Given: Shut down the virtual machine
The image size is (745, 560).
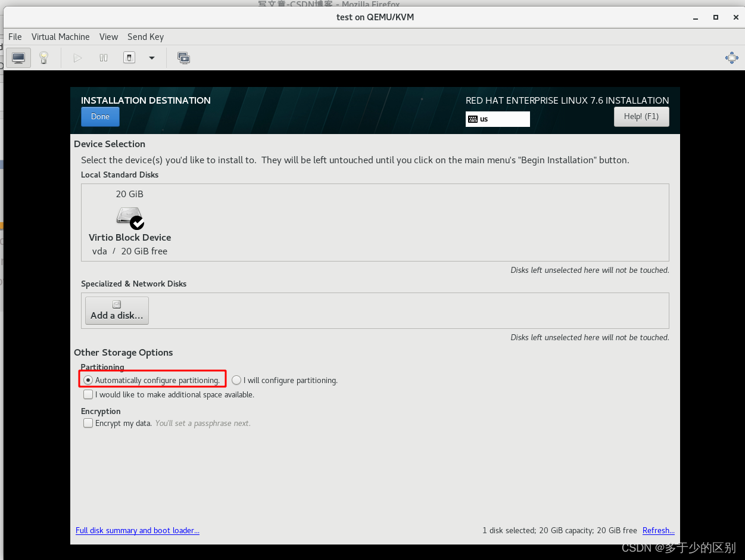Looking at the screenshot, I should pos(129,58).
